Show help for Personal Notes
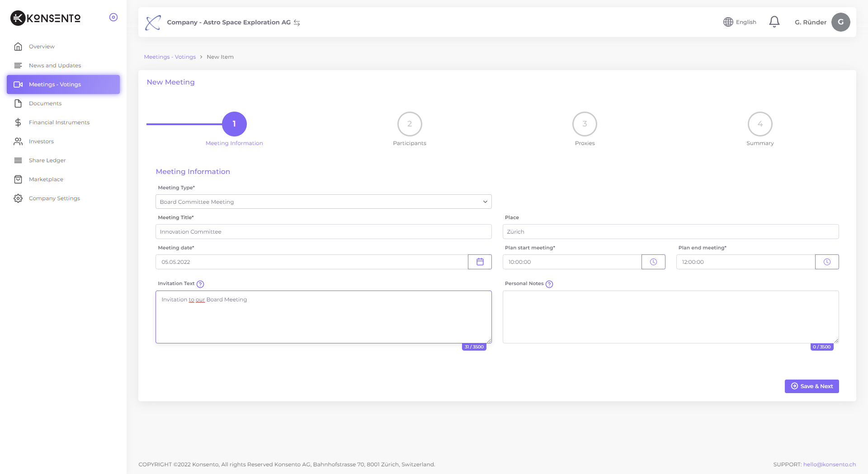Screen dimensions: 868x474 549,284
